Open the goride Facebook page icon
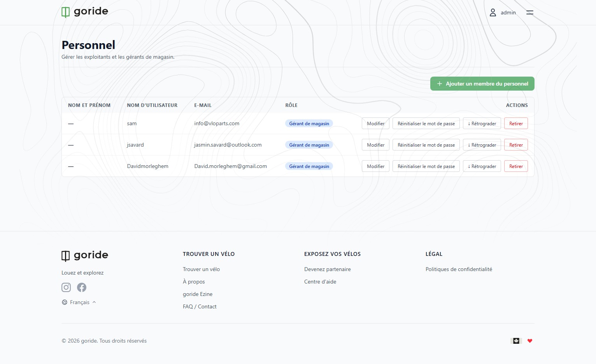This screenshot has width=596, height=364. (82, 287)
